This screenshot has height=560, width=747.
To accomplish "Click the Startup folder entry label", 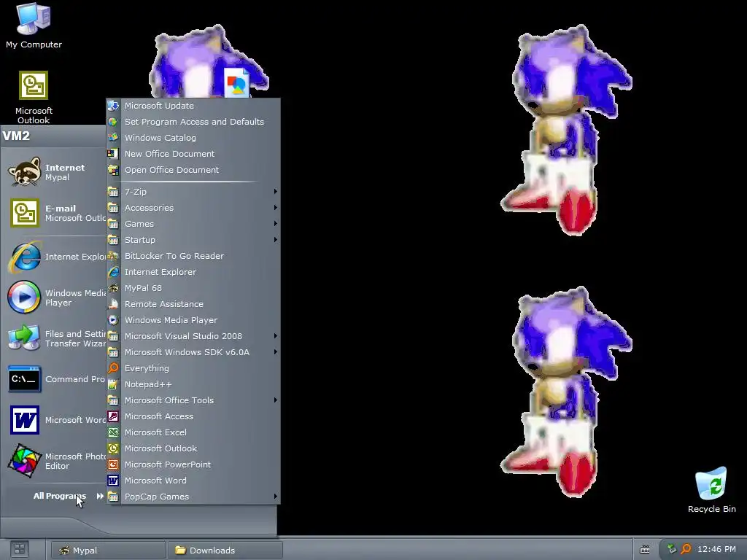I will coord(140,240).
